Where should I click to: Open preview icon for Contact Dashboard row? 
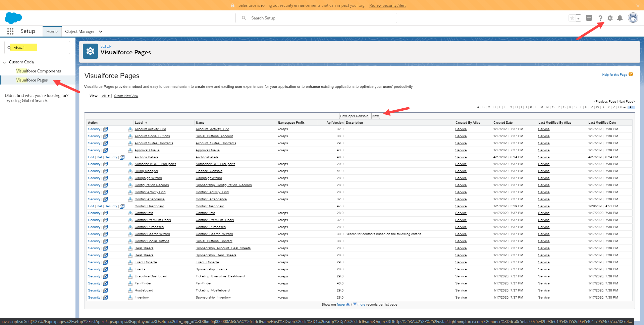(x=122, y=206)
